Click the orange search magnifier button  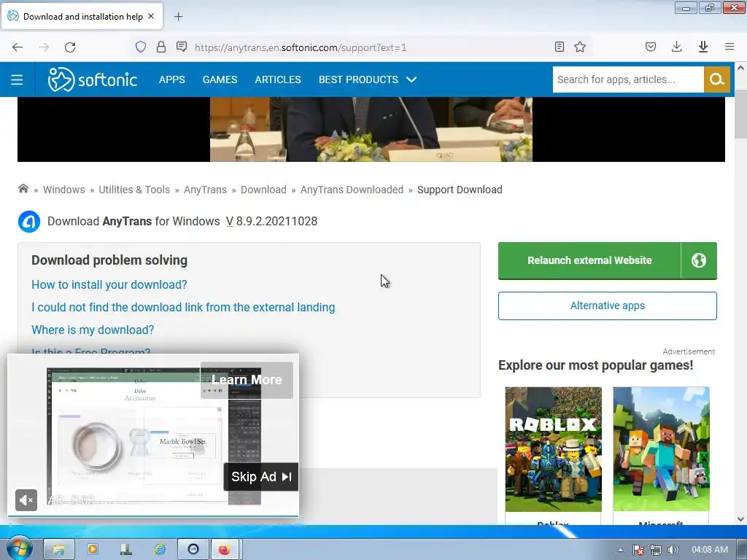[x=716, y=79]
